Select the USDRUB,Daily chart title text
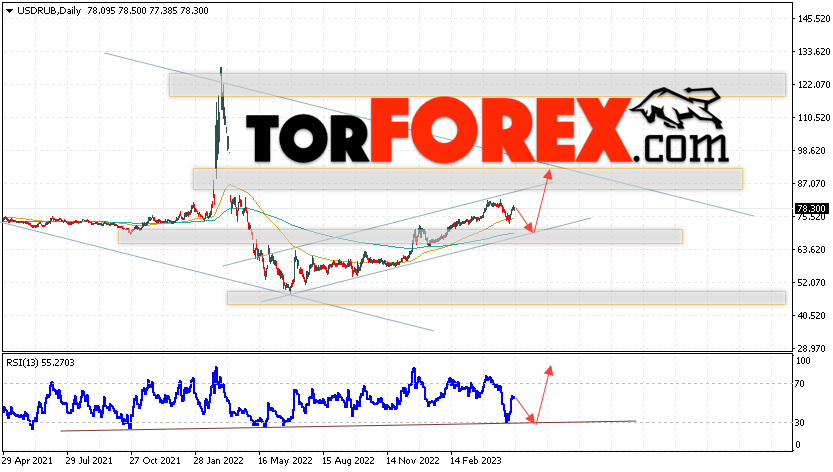 (49, 11)
